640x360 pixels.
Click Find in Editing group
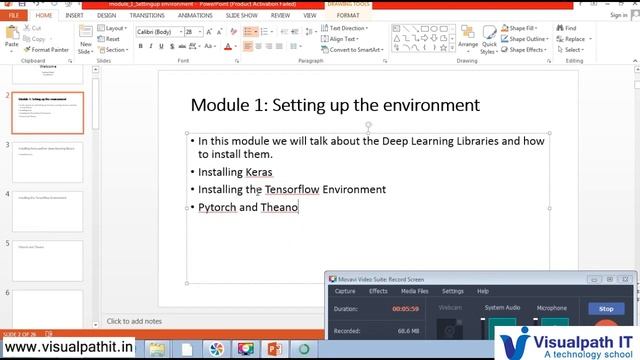567,28
